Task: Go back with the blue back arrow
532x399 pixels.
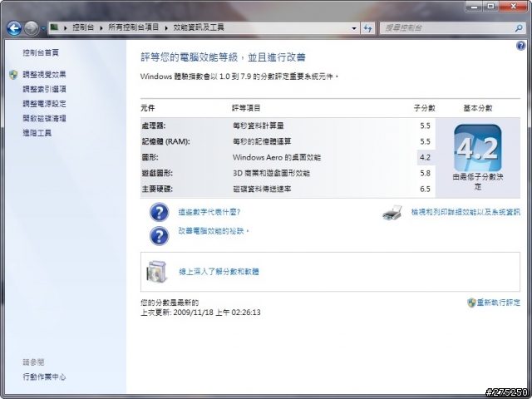Action: coord(14,28)
